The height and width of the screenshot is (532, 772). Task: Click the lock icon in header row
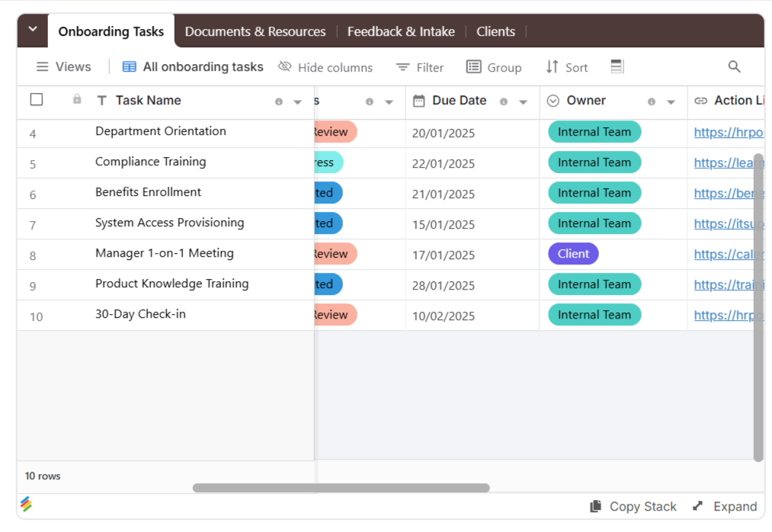click(77, 100)
